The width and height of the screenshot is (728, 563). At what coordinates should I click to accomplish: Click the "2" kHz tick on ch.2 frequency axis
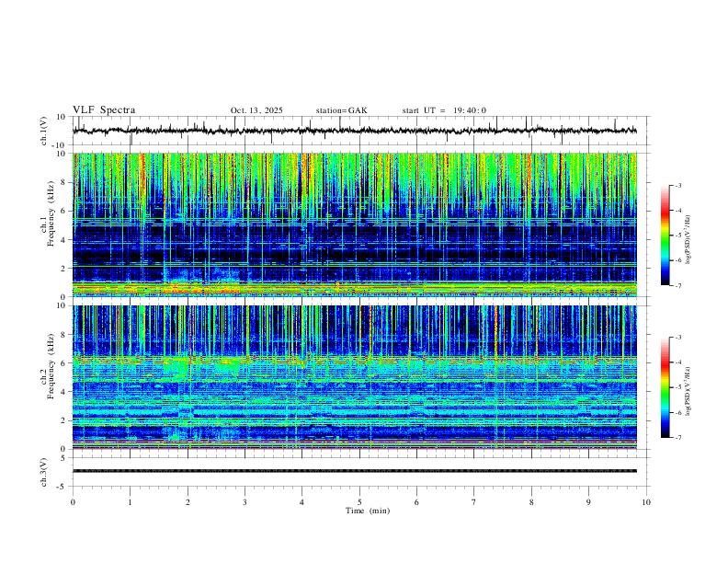[x=63, y=420]
